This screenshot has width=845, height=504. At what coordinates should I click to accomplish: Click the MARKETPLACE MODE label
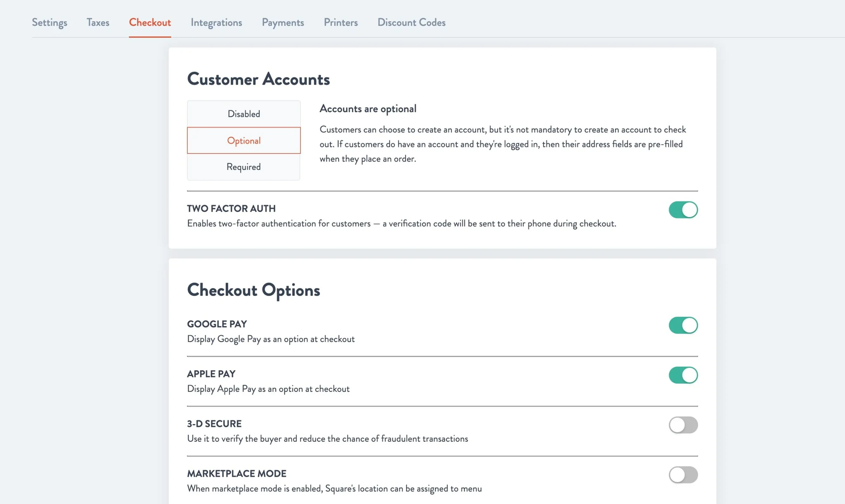(x=237, y=474)
